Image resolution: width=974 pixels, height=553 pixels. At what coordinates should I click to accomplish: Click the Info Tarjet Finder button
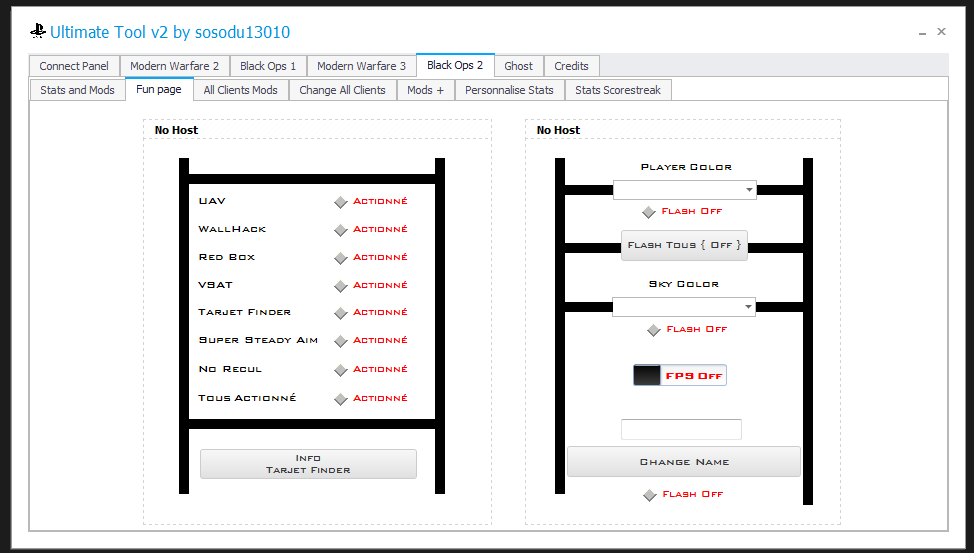(x=308, y=464)
